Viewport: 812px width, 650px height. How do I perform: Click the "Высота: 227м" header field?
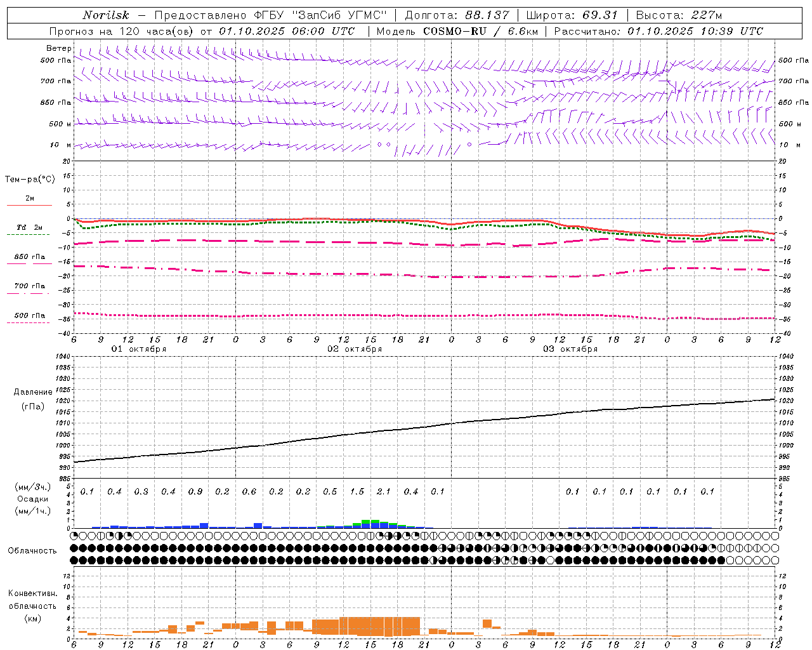[679, 15]
